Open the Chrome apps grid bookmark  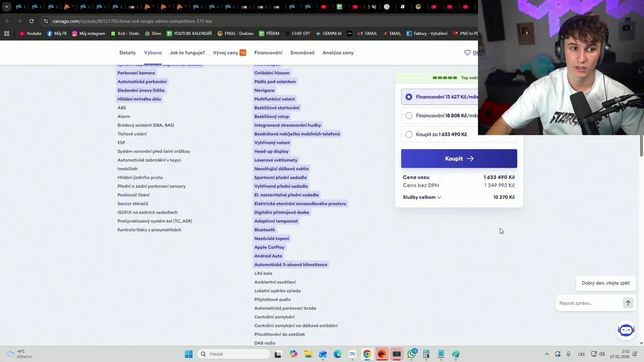pos(7,34)
